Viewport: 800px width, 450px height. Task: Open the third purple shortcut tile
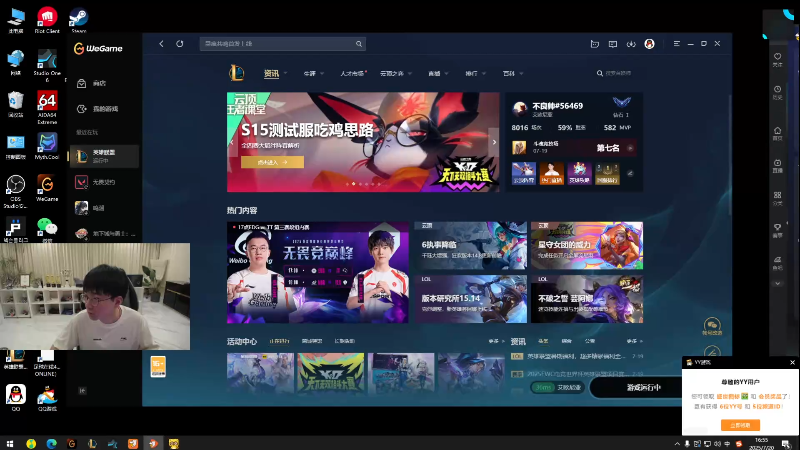(x=580, y=173)
